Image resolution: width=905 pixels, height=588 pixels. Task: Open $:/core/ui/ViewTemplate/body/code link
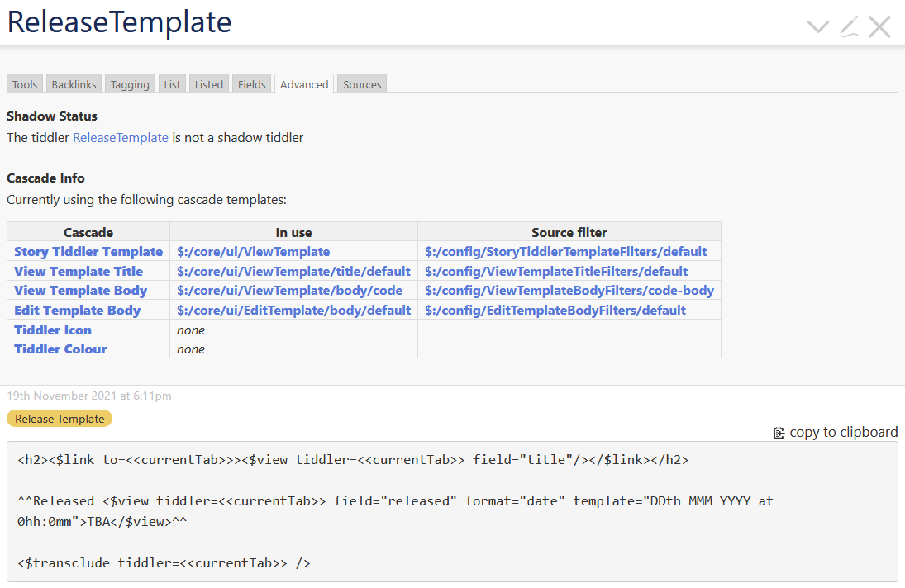(290, 291)
